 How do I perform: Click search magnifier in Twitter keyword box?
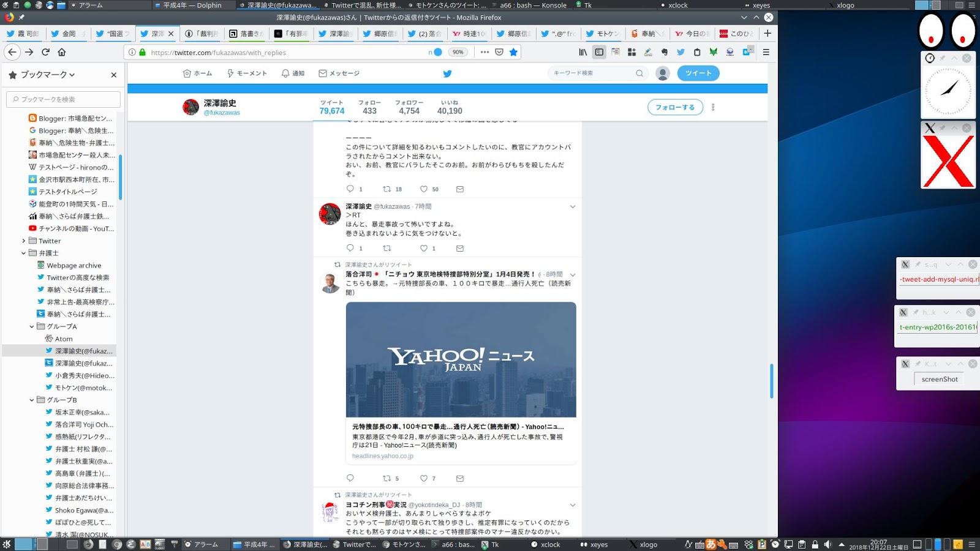tap(639, 73)
